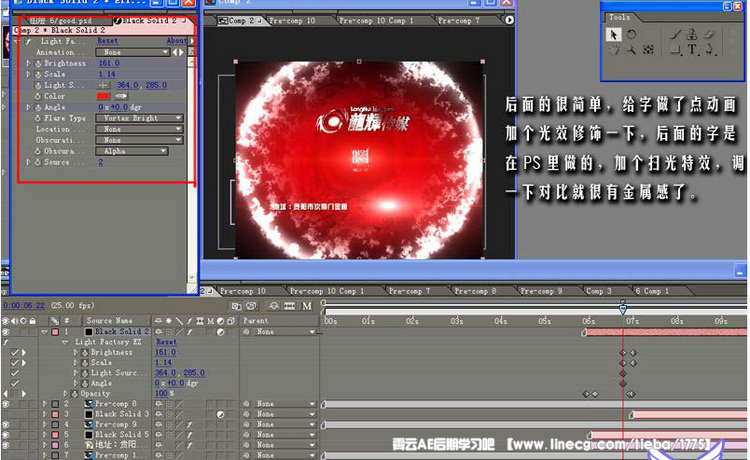The height and width of the screenshot is (460, 750).
Task: Hide layer 6 eye in timeline
Action: click(x=5, y=445)
